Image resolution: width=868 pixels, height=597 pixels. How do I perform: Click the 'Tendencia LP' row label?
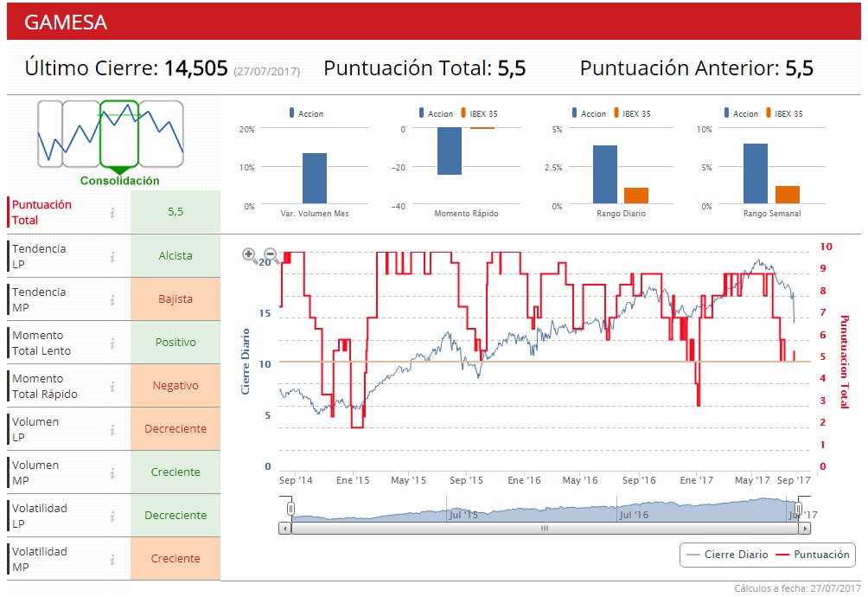pyautogui.click(x=39, y=256)
